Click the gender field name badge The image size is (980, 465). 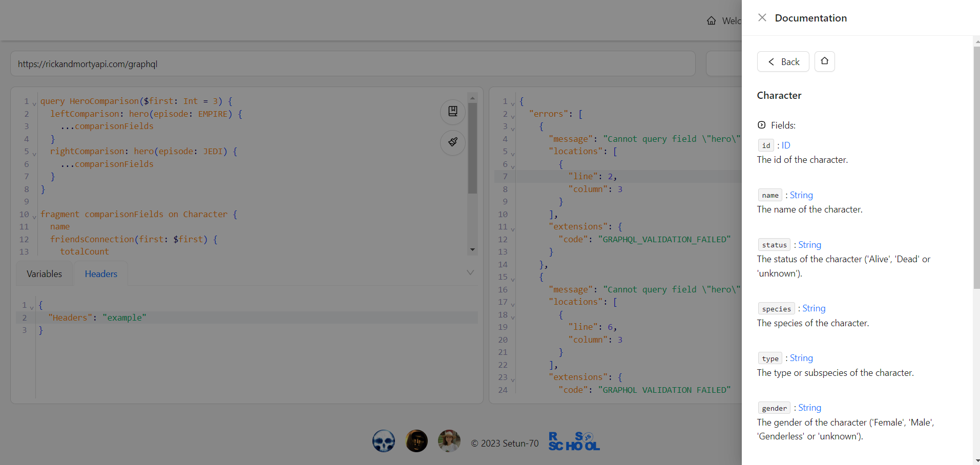point(774,408)
